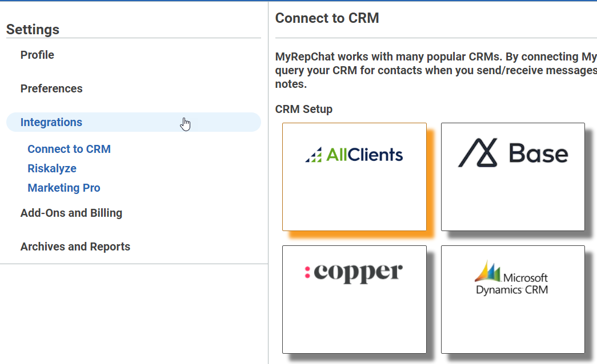Open the Connect to CRM sub-link
597x364 pixels.
[x=69, y=149]
